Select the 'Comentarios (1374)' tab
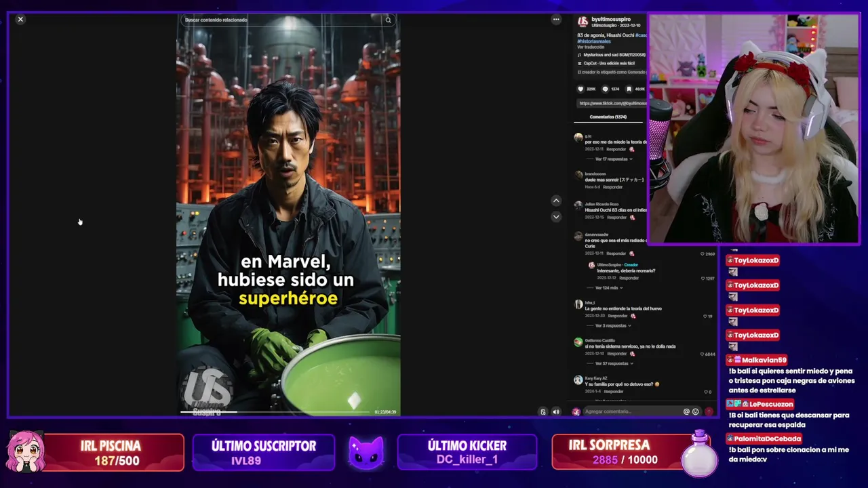Screen dimensions: 868x488 click(608, 117)
